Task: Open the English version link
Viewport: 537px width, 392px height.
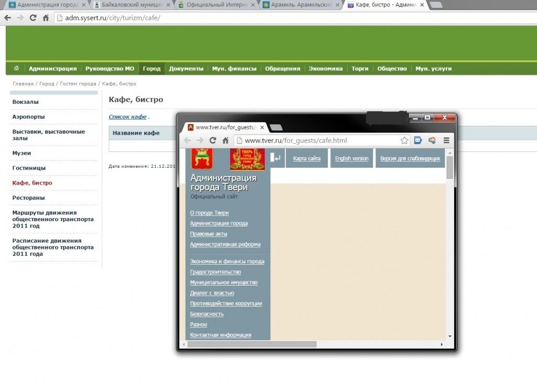Action: click(351, 158)
